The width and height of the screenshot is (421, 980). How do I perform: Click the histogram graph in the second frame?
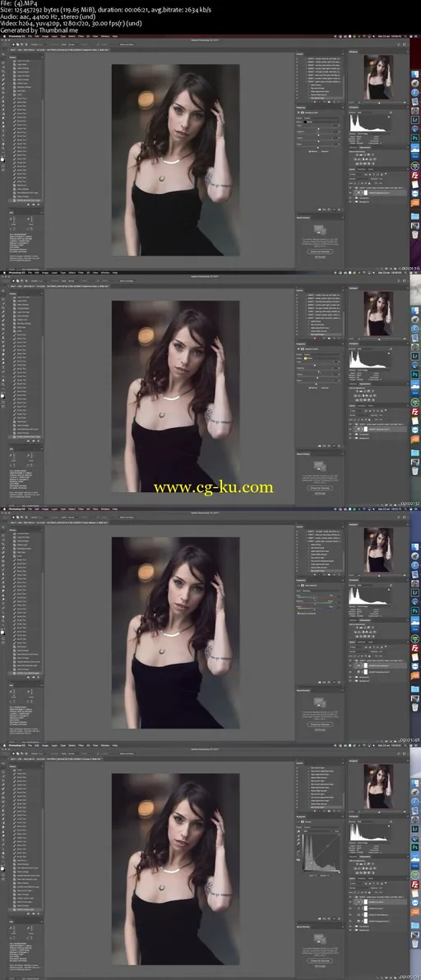click(x=369, y=358)
